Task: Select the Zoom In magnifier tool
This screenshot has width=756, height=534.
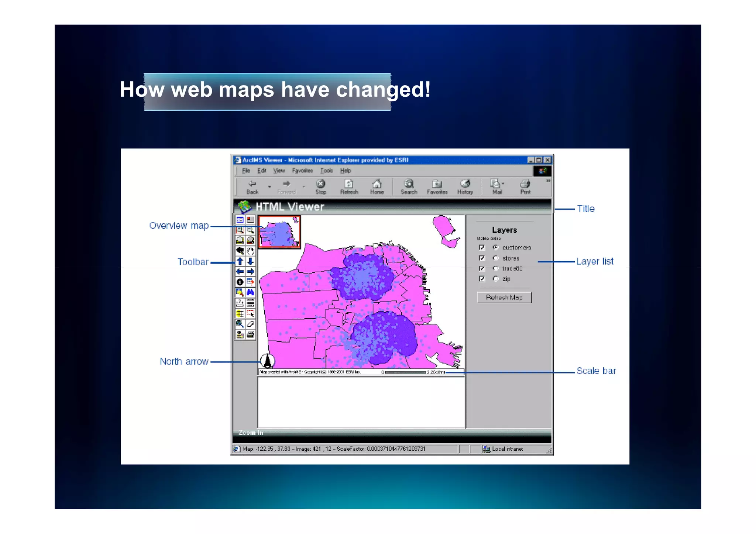Action: pyautogui.click(x=240, y=230)
